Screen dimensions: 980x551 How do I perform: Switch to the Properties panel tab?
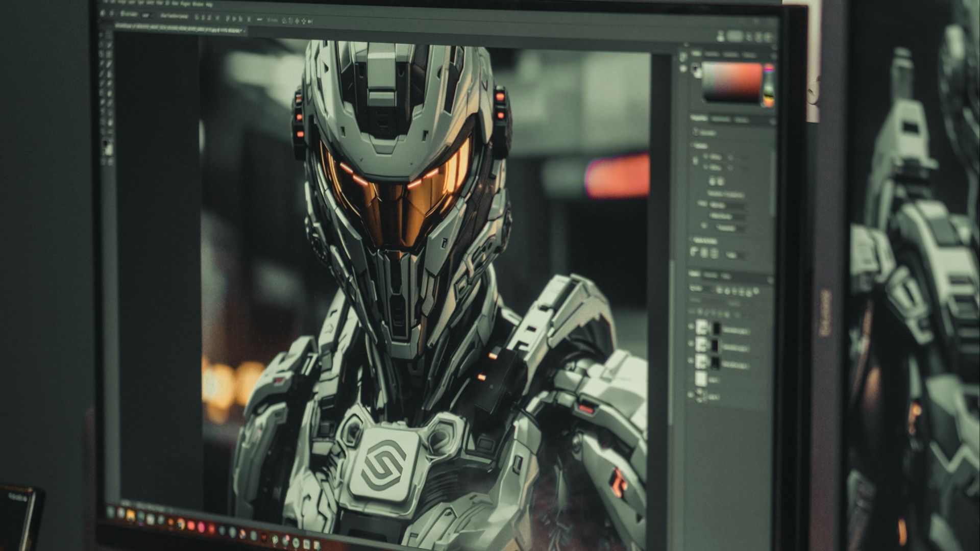[x=698, y=118]
